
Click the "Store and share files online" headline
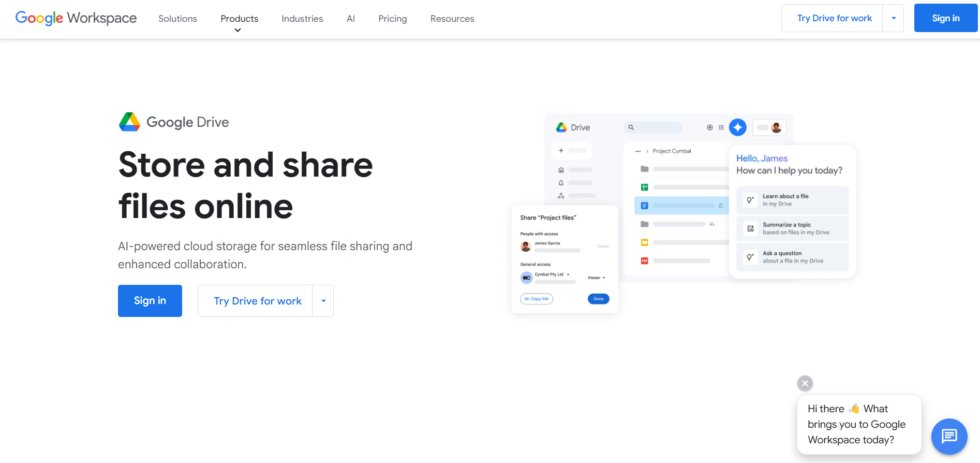click(x=246, y=185)
